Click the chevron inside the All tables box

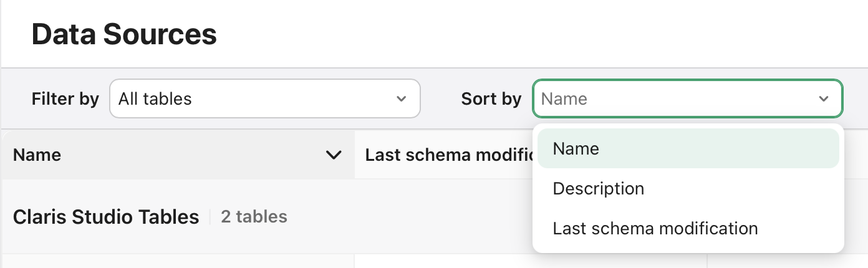click(401, 98)
